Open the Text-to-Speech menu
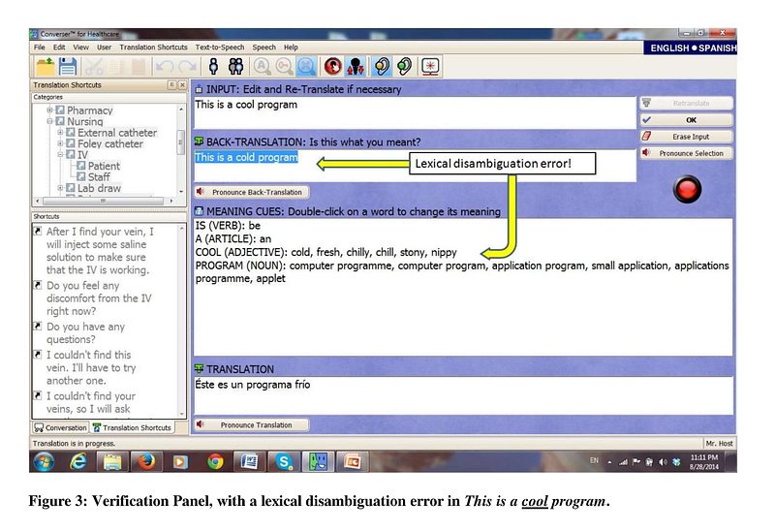The image size is (775, 532). click(x=219, y=47)
